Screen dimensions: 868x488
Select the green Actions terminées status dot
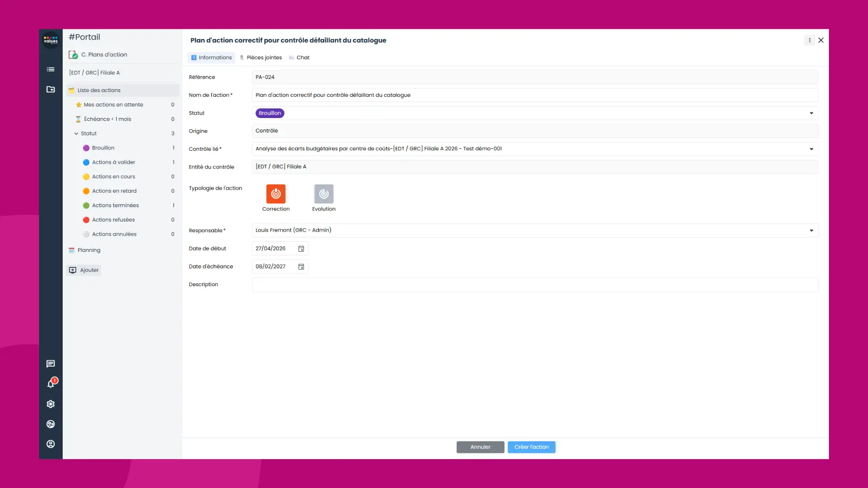[x=86, y=205]
